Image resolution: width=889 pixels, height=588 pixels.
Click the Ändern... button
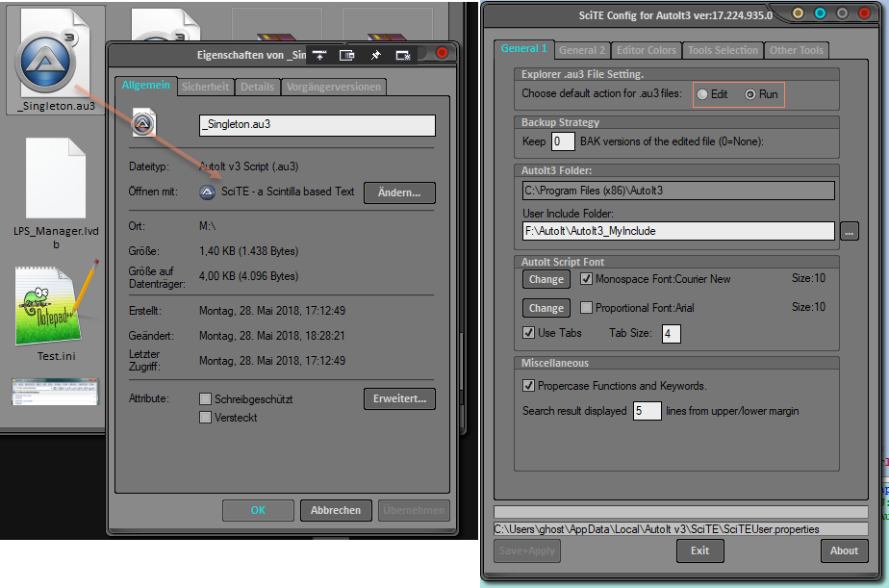pos(398,192)
